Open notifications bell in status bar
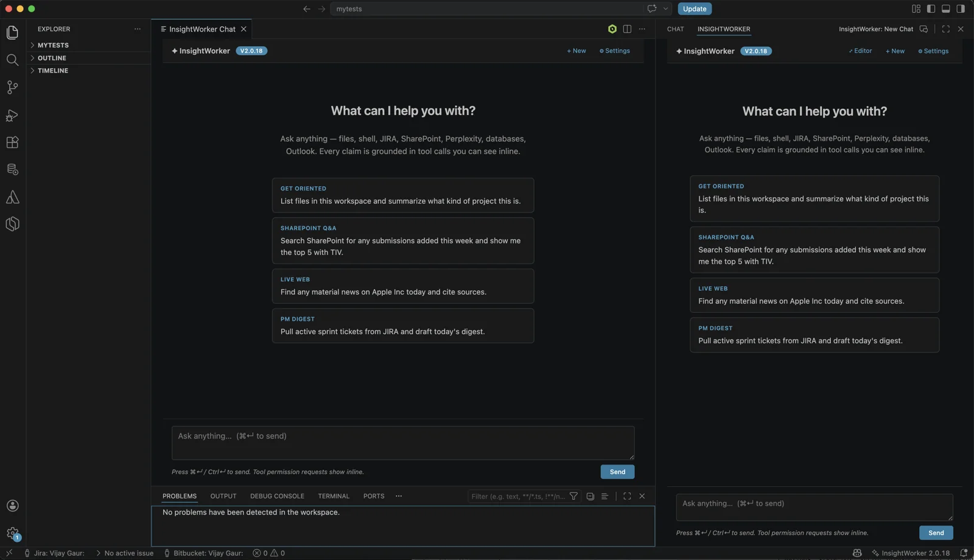The height and width of the screenshot is (560, 974). click(x=964, y=553)
